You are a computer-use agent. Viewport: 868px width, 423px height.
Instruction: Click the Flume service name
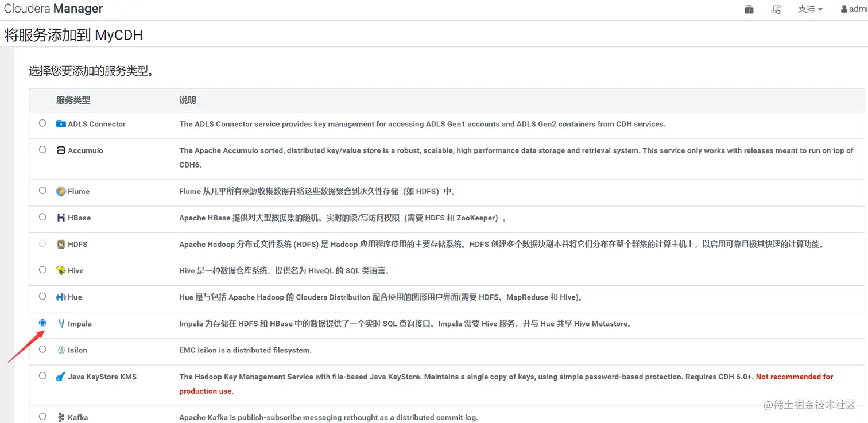click(79, 191)
